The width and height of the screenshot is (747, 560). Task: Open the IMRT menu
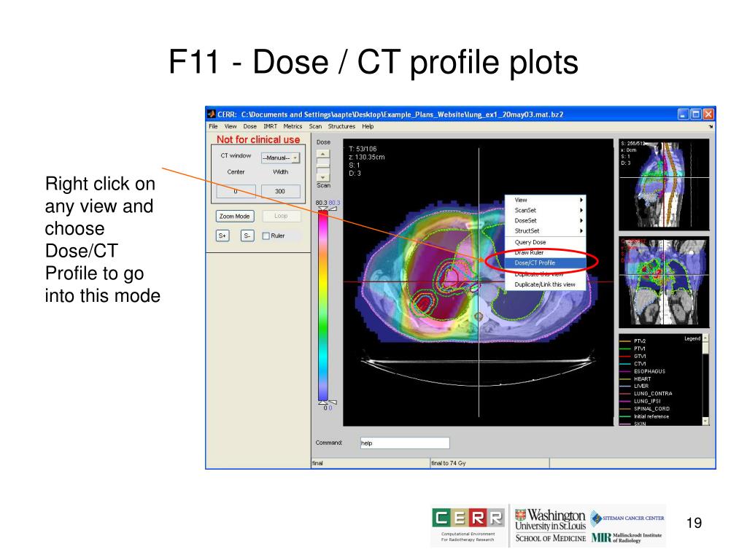tap(270, 127)
